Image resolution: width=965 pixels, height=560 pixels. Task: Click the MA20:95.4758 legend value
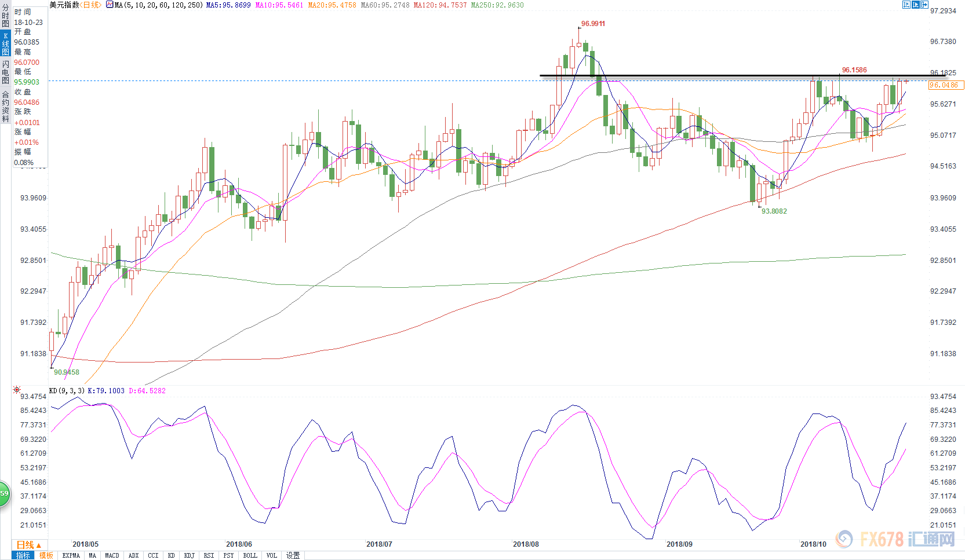click(332, 5)
